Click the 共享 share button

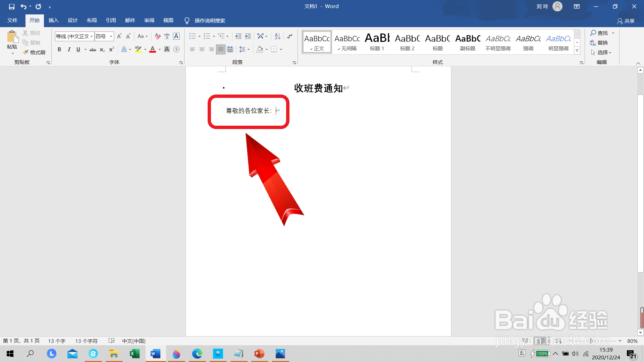[626, 21]
